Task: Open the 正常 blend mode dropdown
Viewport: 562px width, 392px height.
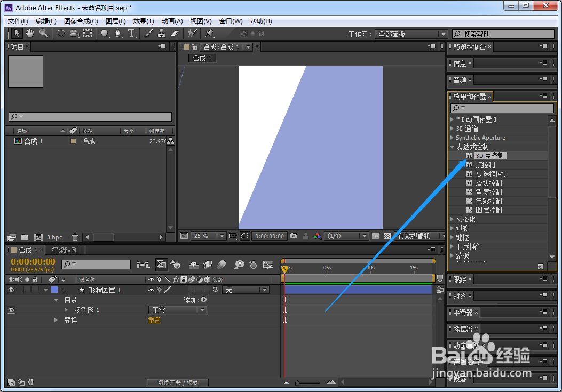Action: pyautogui.click(x=178, y=310)
